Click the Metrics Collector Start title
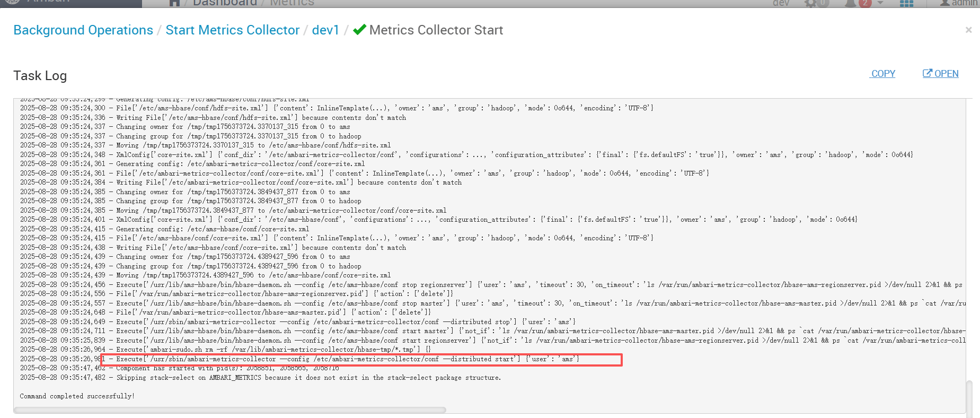The width and height of the screenshot is (980, 418). point(436,30)
